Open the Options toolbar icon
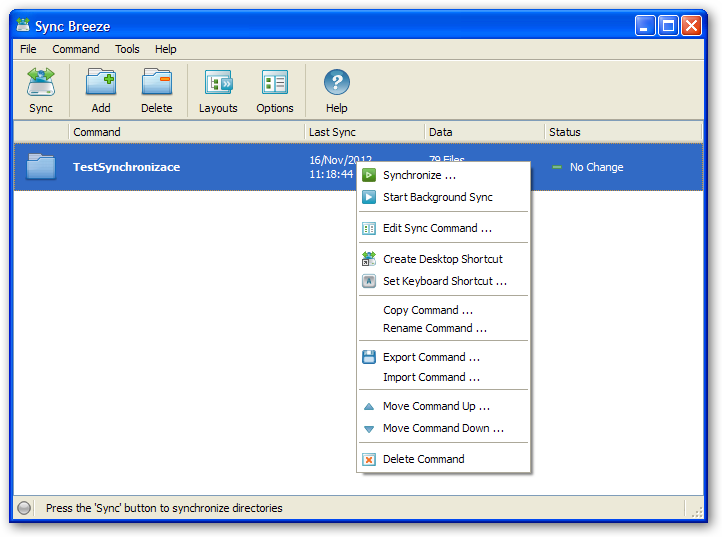This screenshot has width=722, height=537. (x=275, y=82)
